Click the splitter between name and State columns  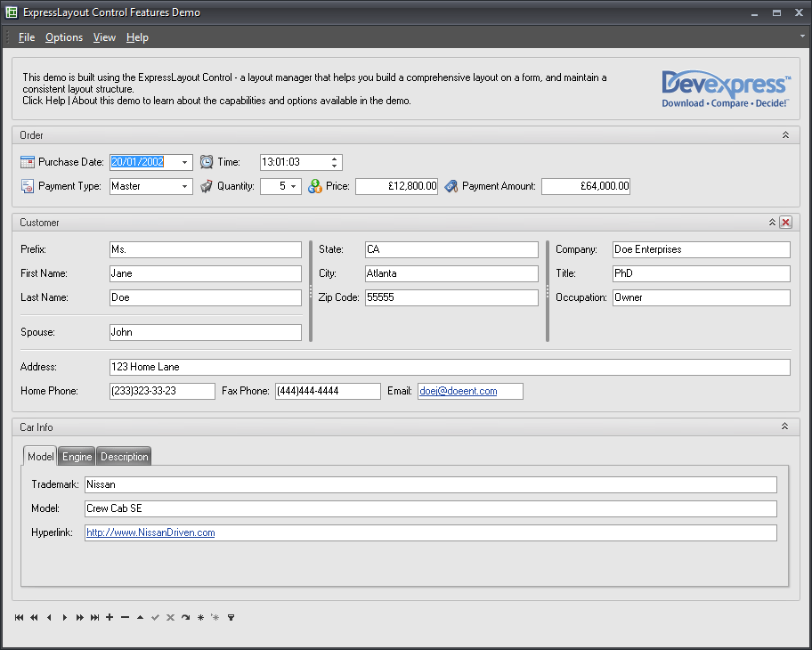[x=311, y=291]
